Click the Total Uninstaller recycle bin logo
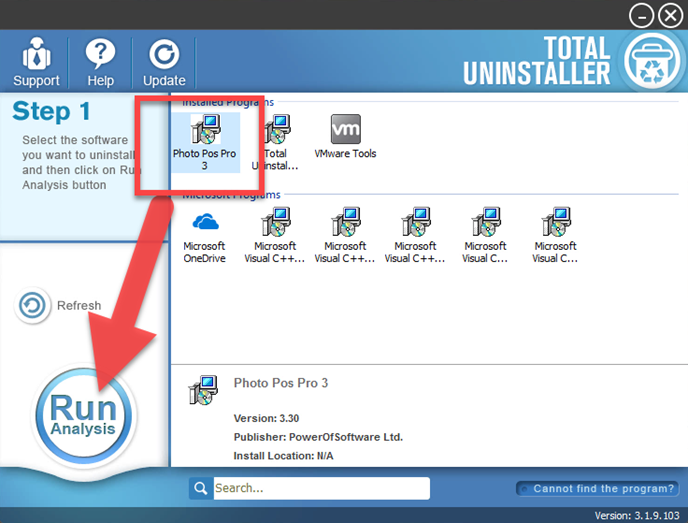 (652, 61)
